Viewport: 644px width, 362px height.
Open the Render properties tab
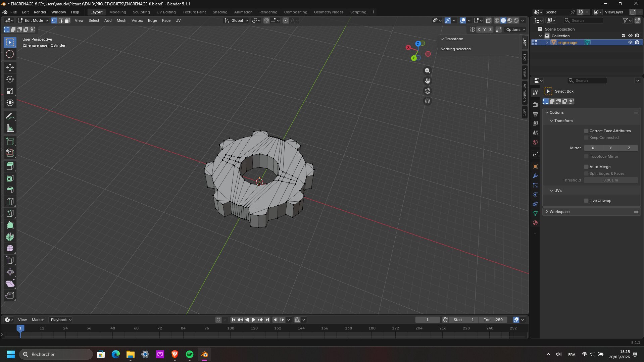click(535, 105)
